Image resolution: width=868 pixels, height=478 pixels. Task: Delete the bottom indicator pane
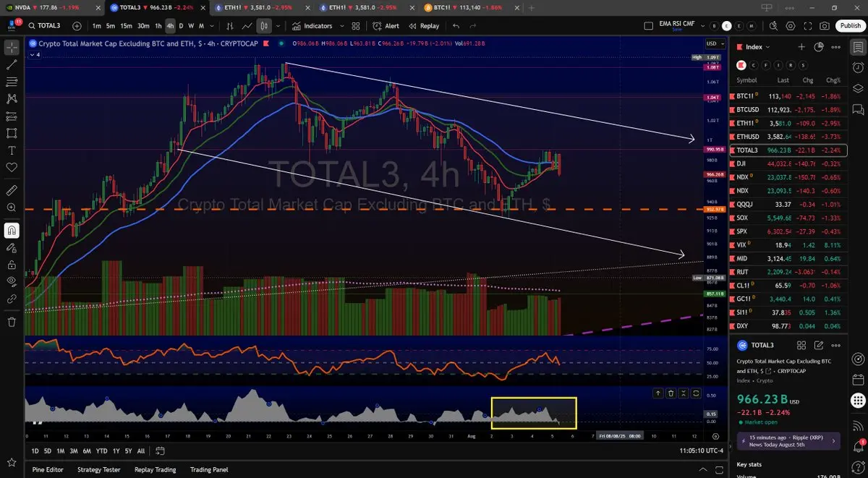(671, 393)
